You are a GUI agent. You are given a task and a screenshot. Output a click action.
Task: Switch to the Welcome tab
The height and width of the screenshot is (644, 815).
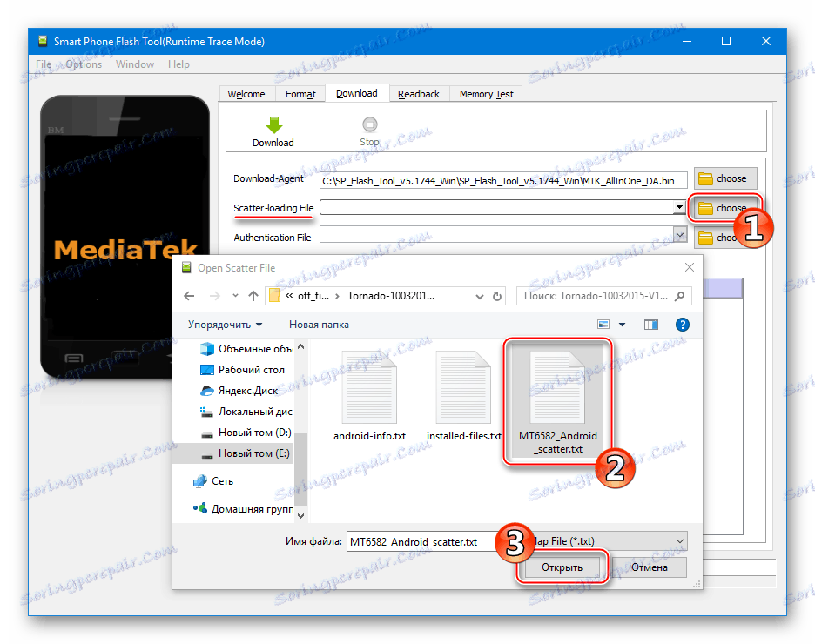click(x=246, y=94)
